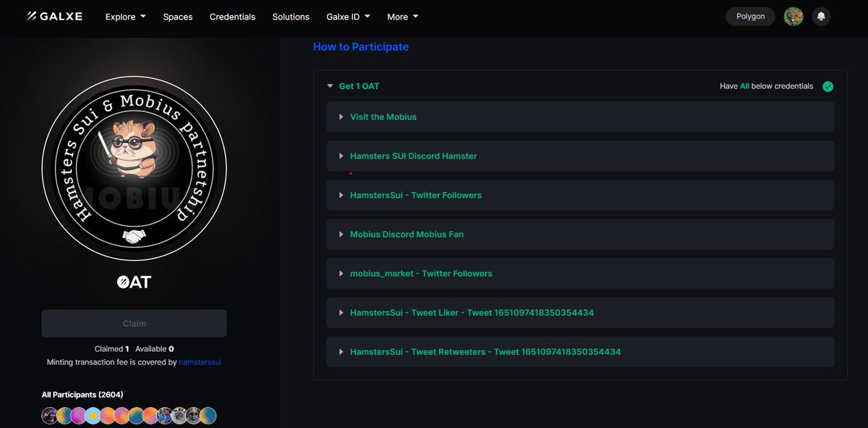Open the More dropdown menu
Screen dimensions: 868x428
403,17
